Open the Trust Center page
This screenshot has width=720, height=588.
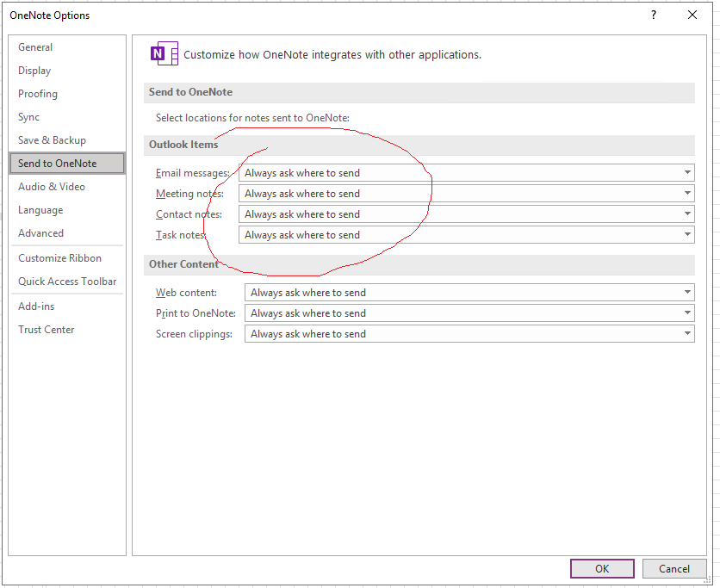point(46,329)
